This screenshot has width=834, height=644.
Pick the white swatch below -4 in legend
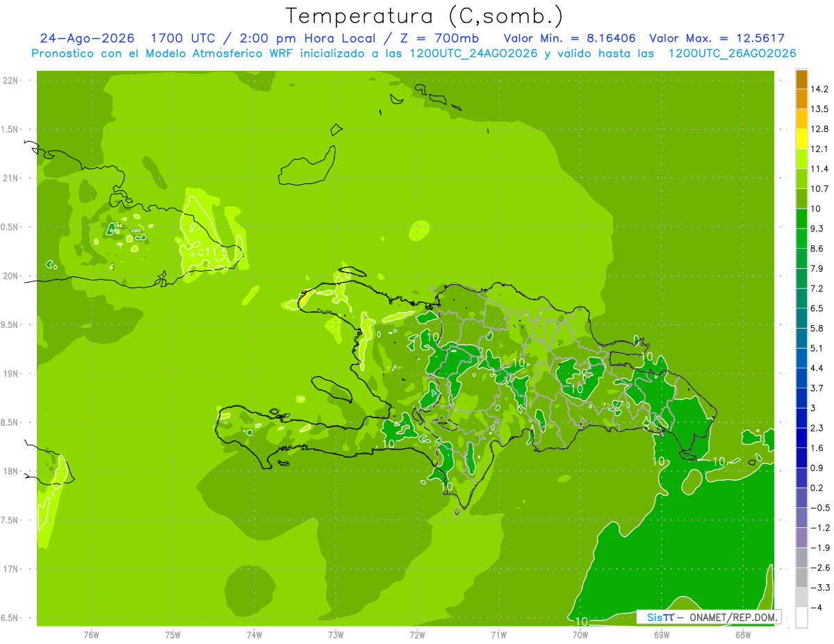[x=801, y=618]
